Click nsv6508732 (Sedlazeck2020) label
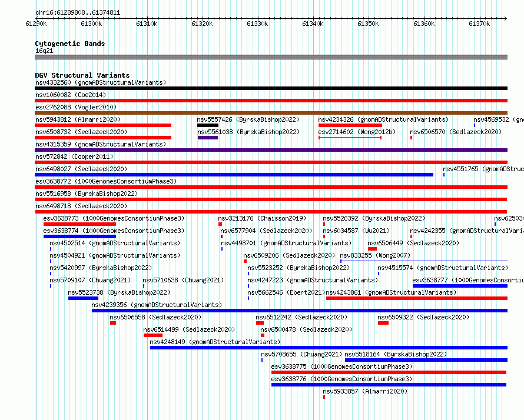 [x=81, y=132]
